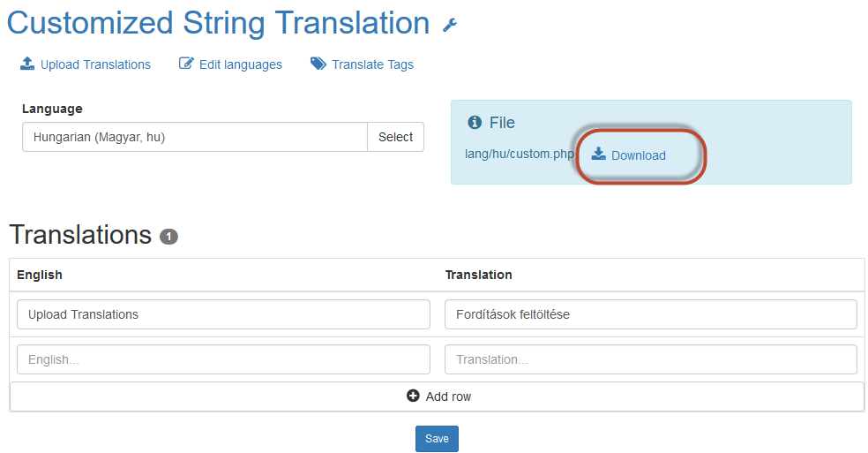This screenshot has width=868, height=453.
Task: Click the pencil icon before Edit languages
Action: tap(186, 64)
